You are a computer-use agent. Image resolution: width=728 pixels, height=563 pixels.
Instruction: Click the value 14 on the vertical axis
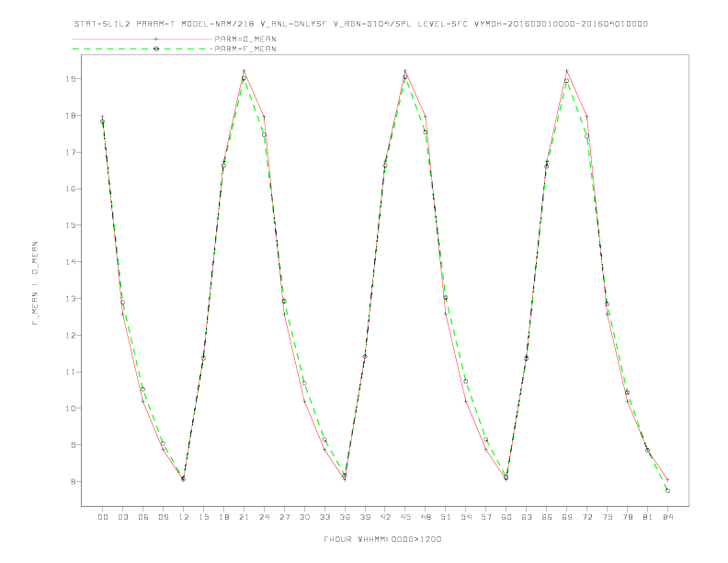[x=70, y=262]
